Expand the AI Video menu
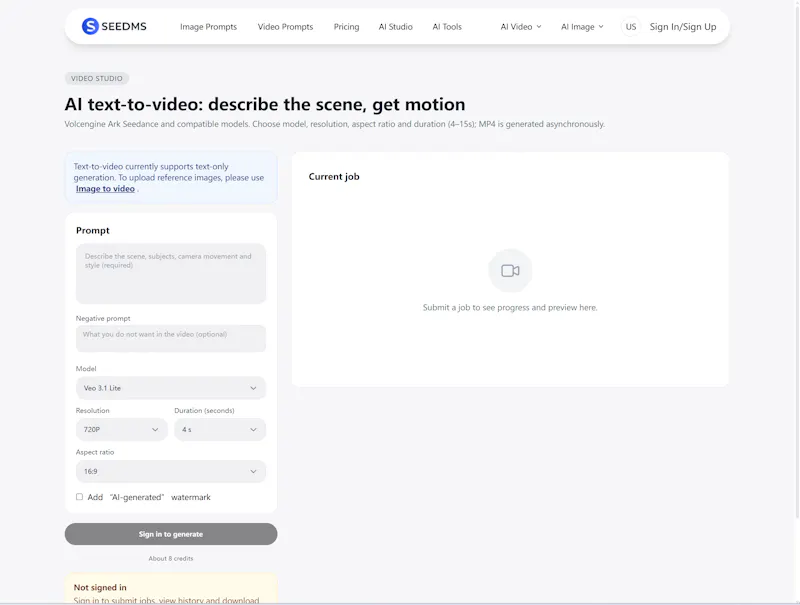The height and width of the screenshot is (605, 800). (520, 27)
